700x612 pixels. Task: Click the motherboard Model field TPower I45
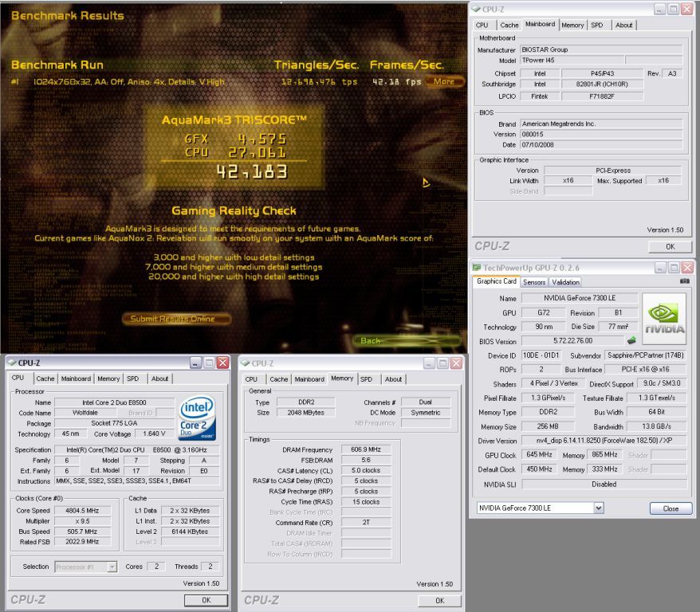pyautogui.click(x=572, y=61)
